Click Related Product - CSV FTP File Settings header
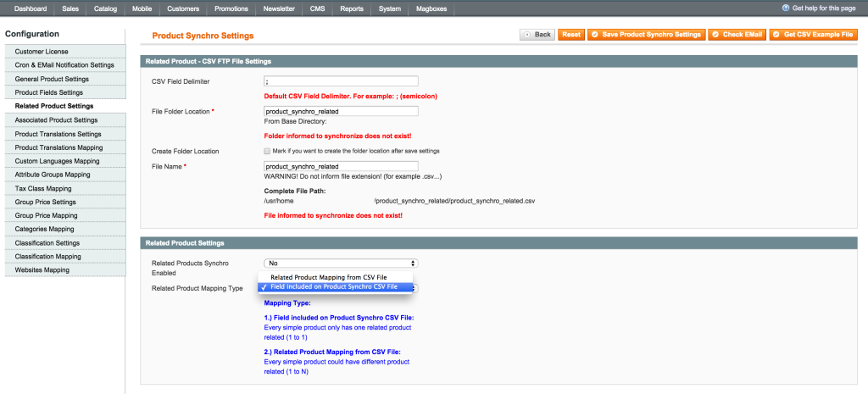868x394 pixels. (x=498, y=61)
